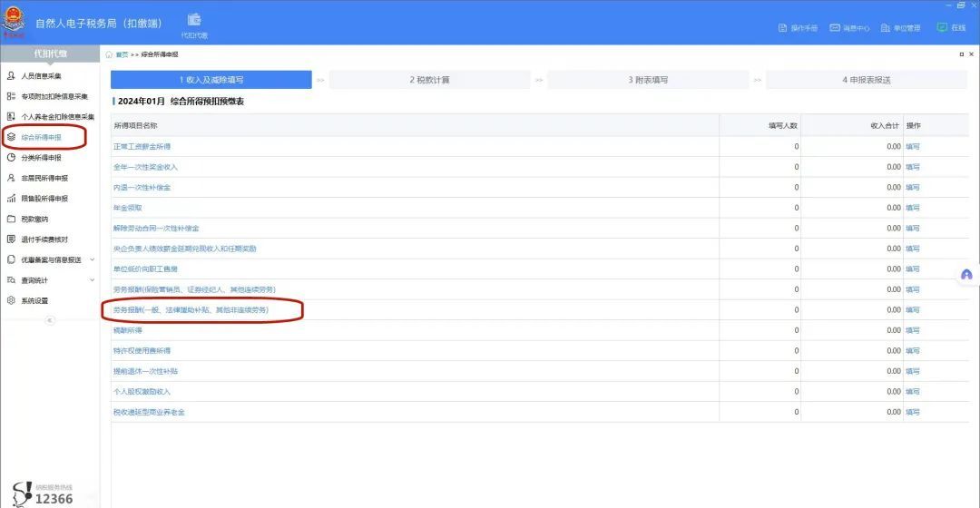Click 首页 link in the breadcrumb
Screen dimensions: 980x508
[122, 55]
